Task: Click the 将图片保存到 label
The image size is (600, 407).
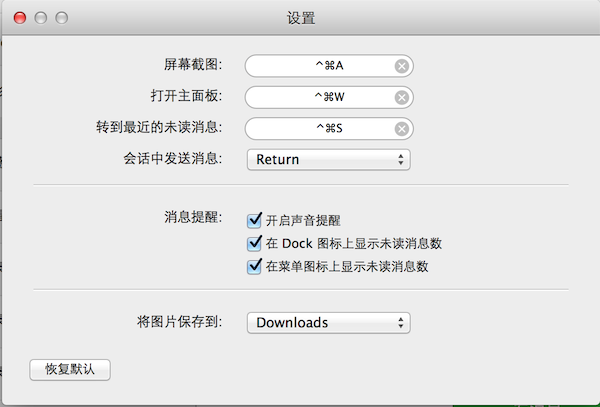Action: point(180,322)
